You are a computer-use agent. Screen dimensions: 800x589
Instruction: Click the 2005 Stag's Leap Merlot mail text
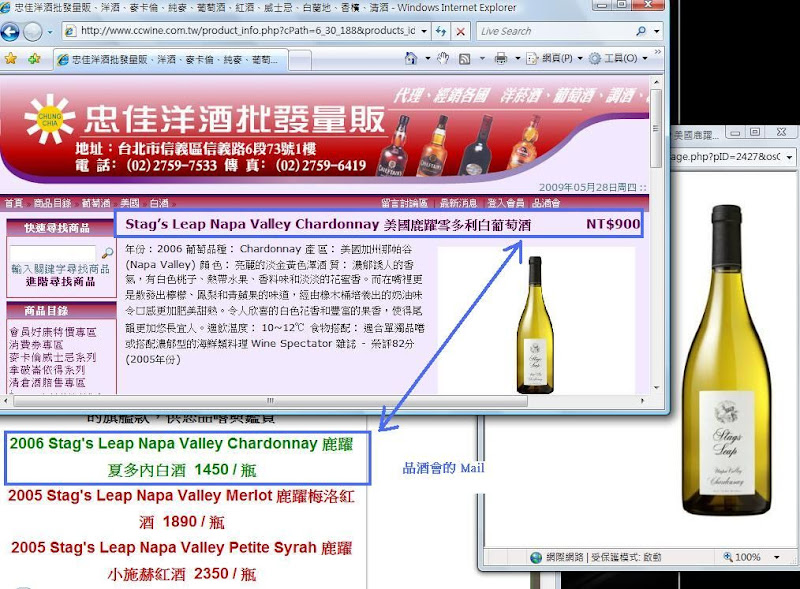point(182,509)
